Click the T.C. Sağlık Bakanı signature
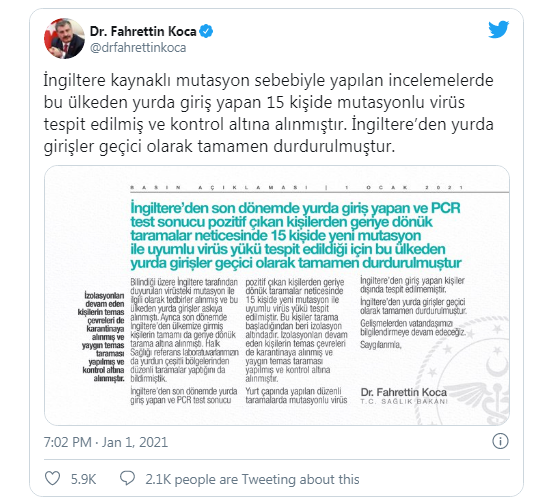 [404, 401]
